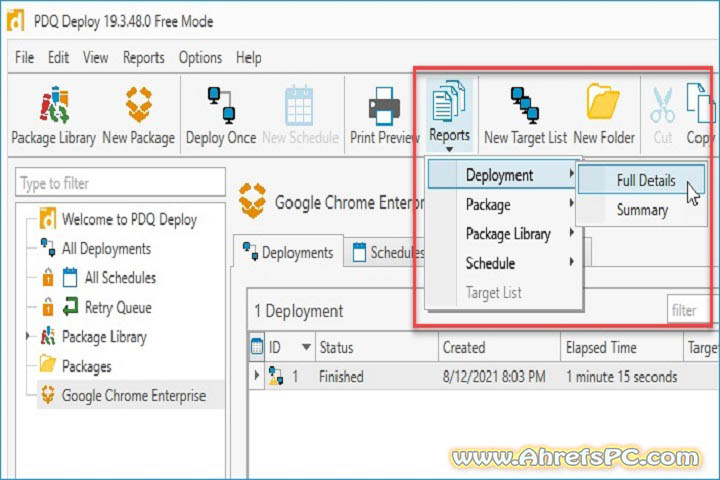Click lock icon beside Retry Queue
Image resolution: width=720 pixels, height=480 pixels.
(48, 307)
